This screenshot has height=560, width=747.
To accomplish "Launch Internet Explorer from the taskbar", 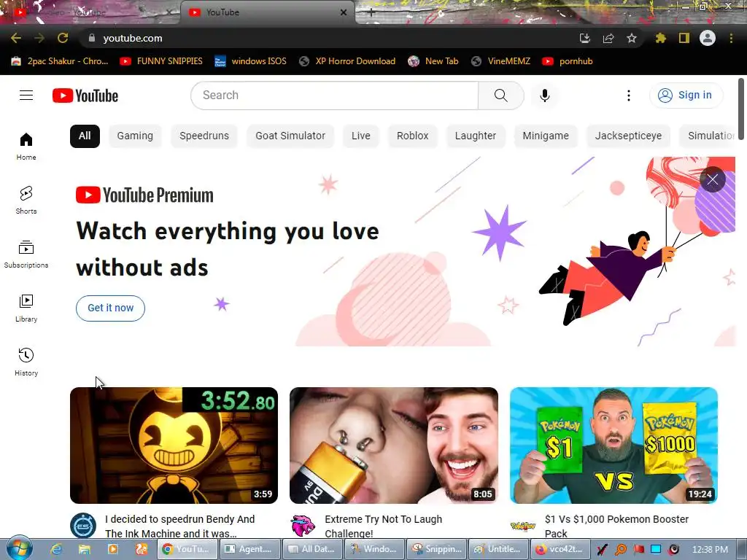I will pyautogui.click(x=57, y=549).
